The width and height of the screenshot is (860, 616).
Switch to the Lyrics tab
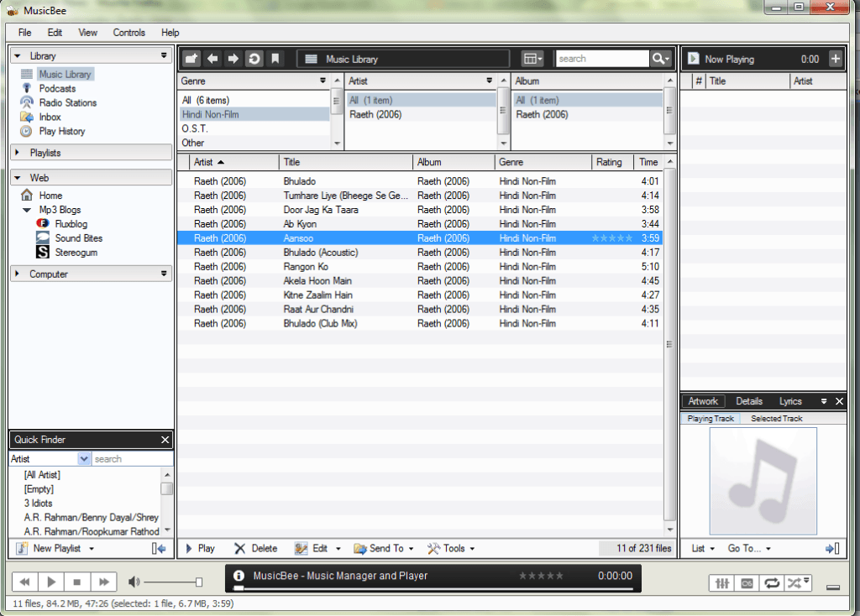point(790,401)
